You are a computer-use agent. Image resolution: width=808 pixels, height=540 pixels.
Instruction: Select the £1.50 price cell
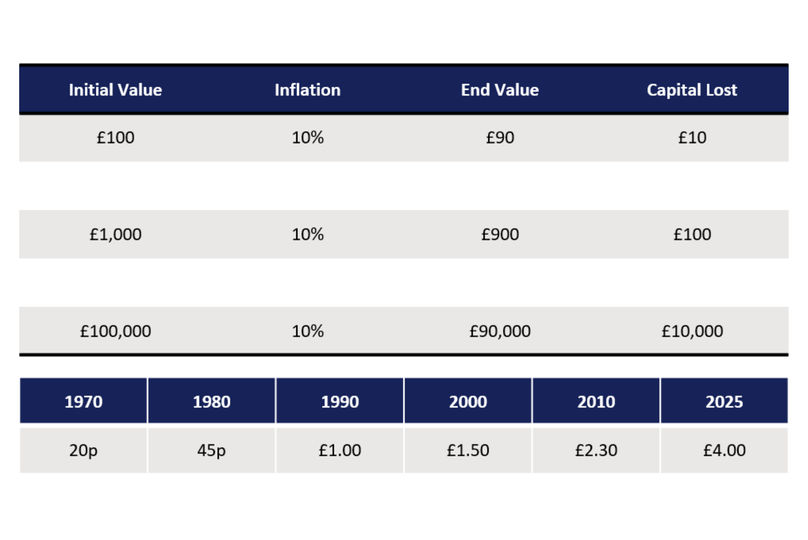(467, 451)
